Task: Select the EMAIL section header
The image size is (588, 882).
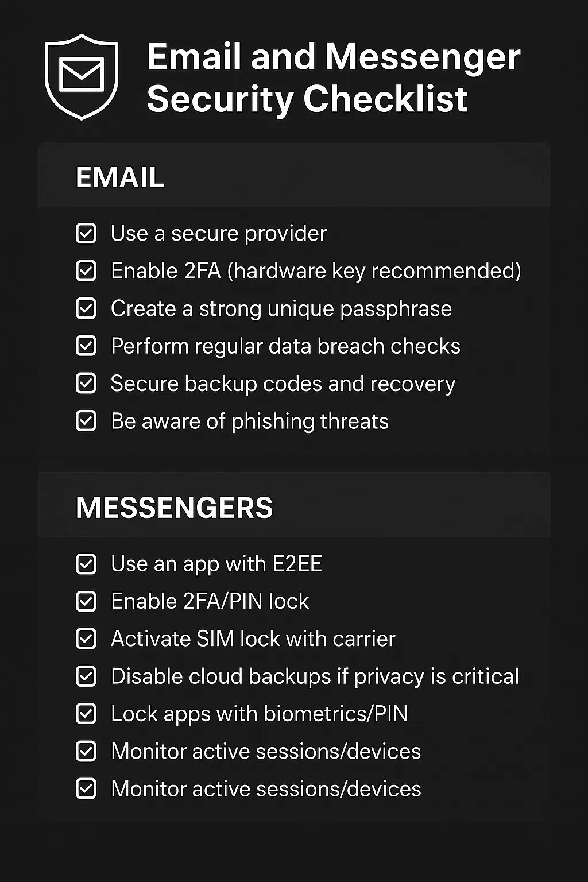Action: click(121, 177)
